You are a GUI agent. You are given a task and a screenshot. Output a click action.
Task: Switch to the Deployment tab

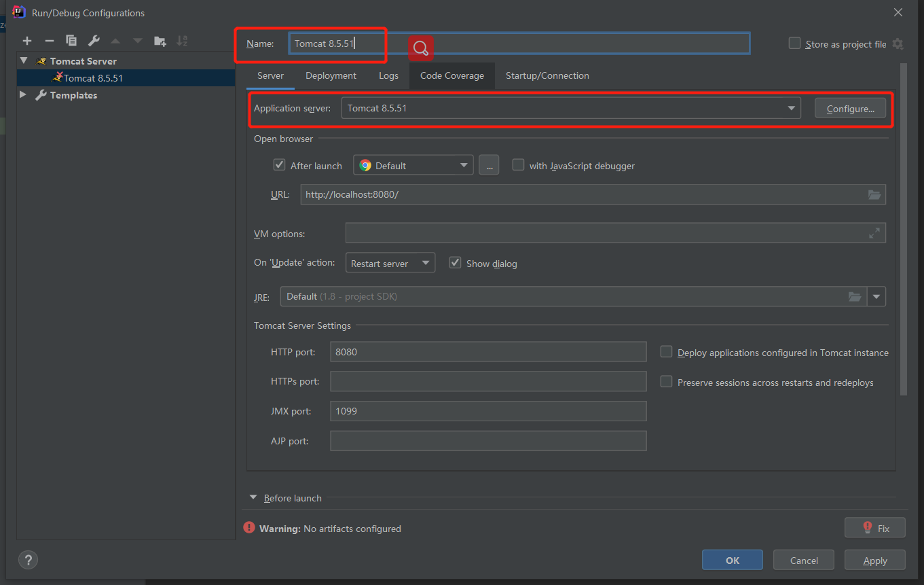pos(331,75)
